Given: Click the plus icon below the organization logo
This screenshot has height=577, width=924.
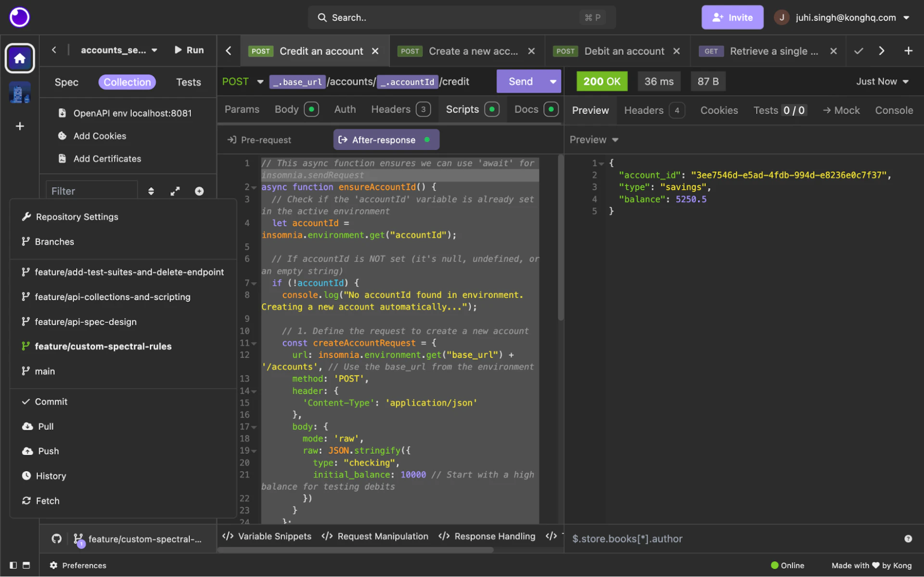Looking at the screenshot, I should tap(20, 126).
